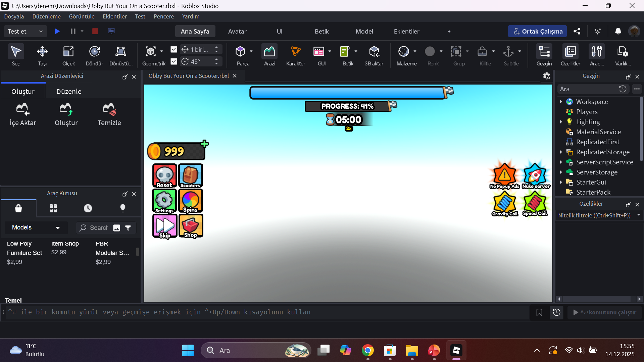644x362 pixels.
Task: Open the Betik ribbon tab
Action: (321, 31)
